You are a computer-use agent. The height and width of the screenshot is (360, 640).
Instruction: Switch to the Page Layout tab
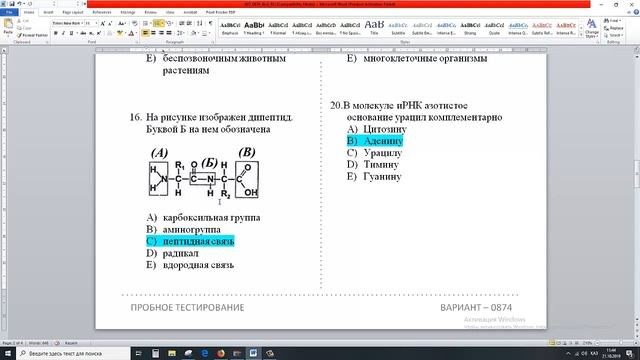click(73, 13)
